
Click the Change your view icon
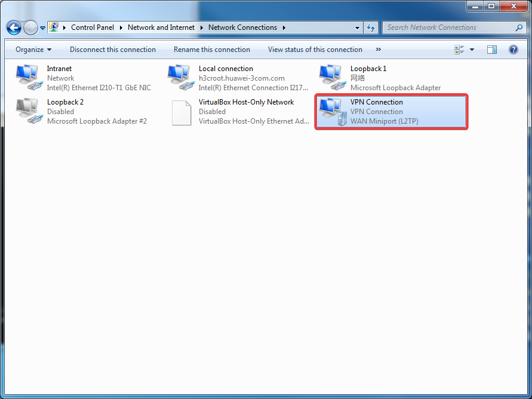[x=459, y=50]
